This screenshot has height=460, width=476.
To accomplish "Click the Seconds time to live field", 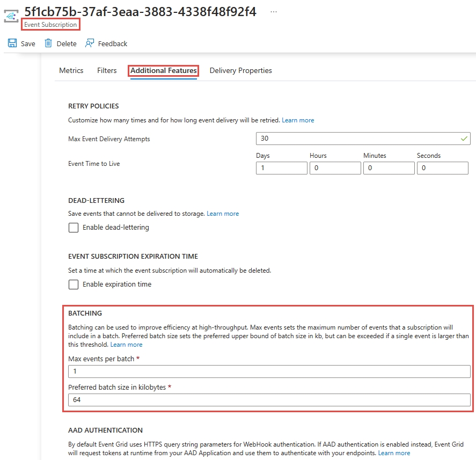I will [x=443, y=168].
